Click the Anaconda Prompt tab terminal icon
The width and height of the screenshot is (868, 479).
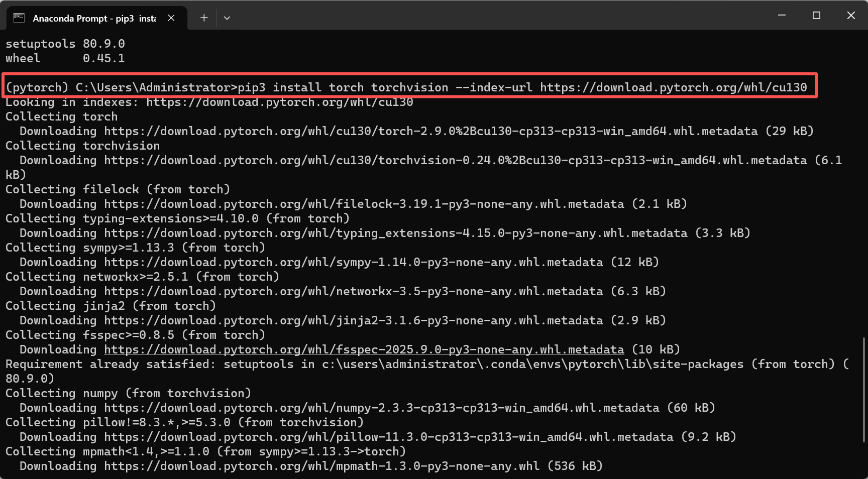(19, 18)
